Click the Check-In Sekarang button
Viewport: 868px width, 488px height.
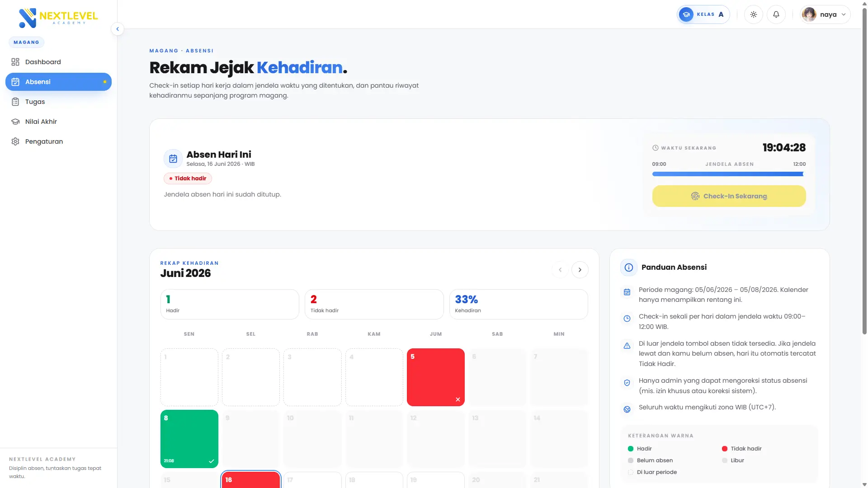(x=729, y=196)
